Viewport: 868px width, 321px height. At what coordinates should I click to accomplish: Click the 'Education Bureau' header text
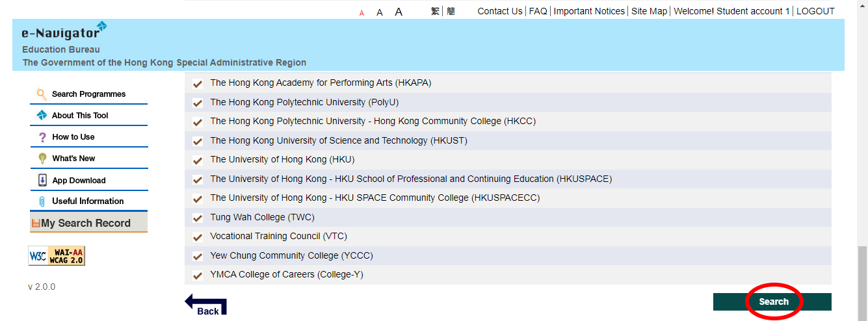tap(61, 50)
